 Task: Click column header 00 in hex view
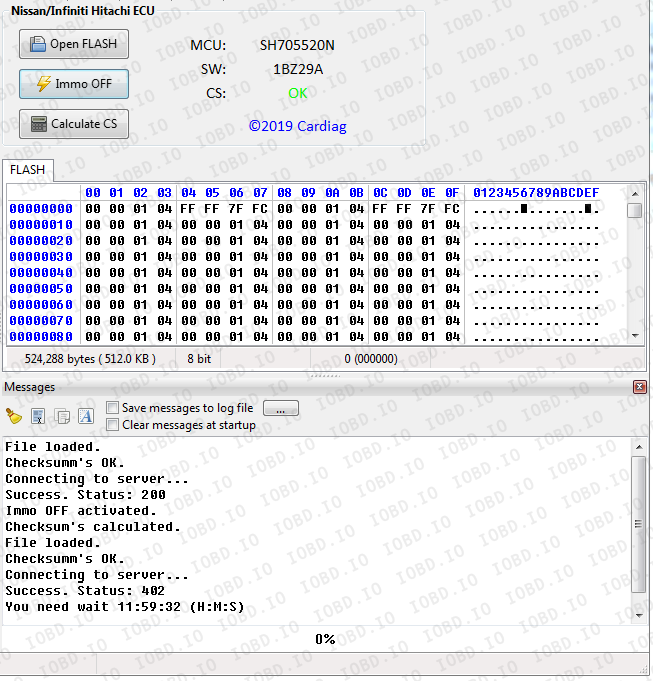tap(93, 192)
